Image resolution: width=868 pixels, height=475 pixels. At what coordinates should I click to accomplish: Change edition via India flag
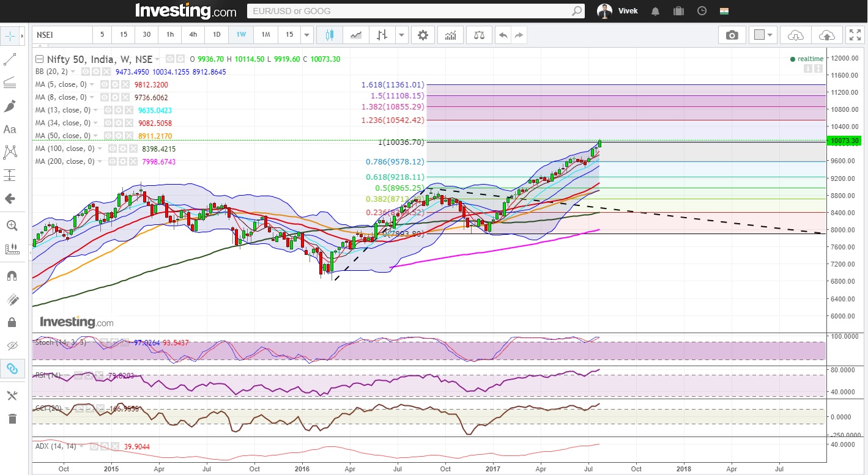(x=725, y=11)
